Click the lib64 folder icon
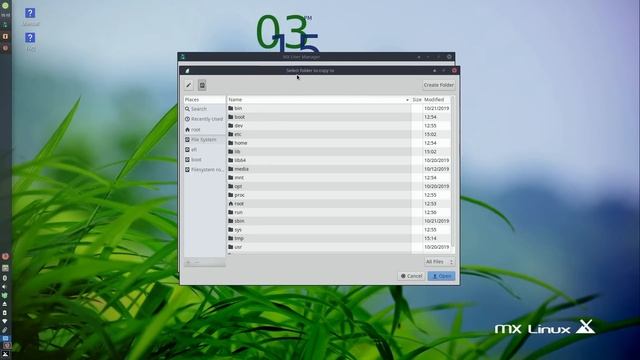 click(231, 160)
